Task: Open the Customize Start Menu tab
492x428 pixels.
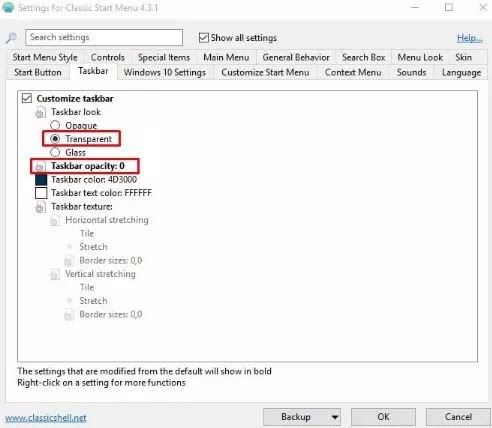Action: 265,72
